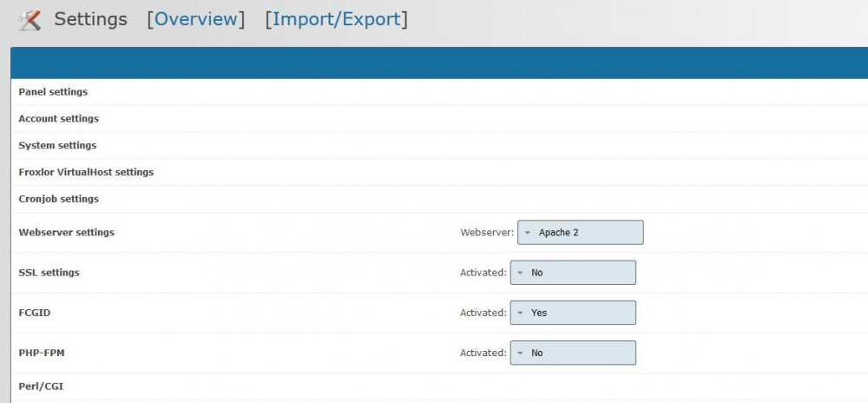Expand Account settings section
Screen dimensions: 868x403
58,119
